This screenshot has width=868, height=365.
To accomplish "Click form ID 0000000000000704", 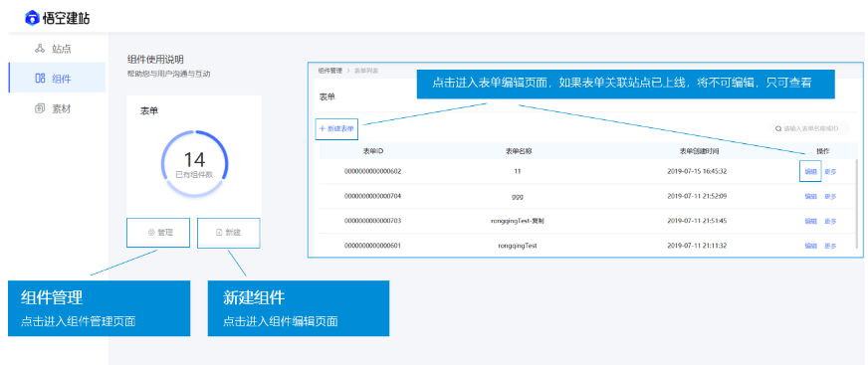I will [x=372, y=196].
